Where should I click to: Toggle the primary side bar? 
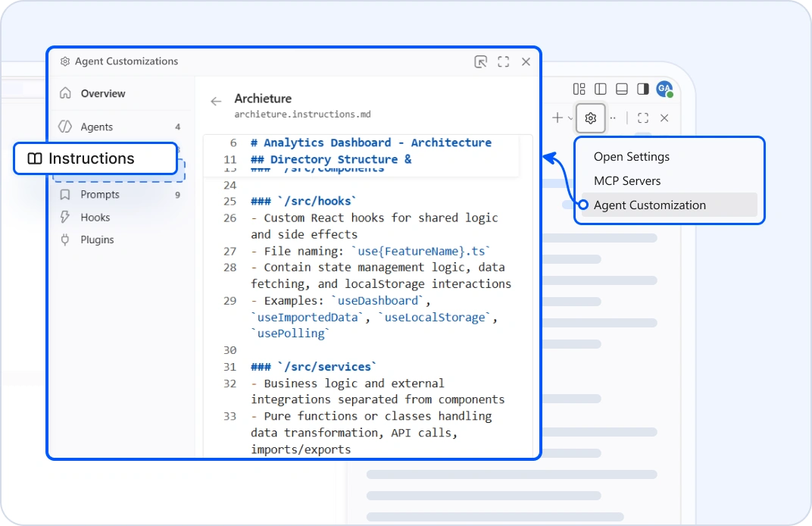pyautogui.click(x=600, y=89)
